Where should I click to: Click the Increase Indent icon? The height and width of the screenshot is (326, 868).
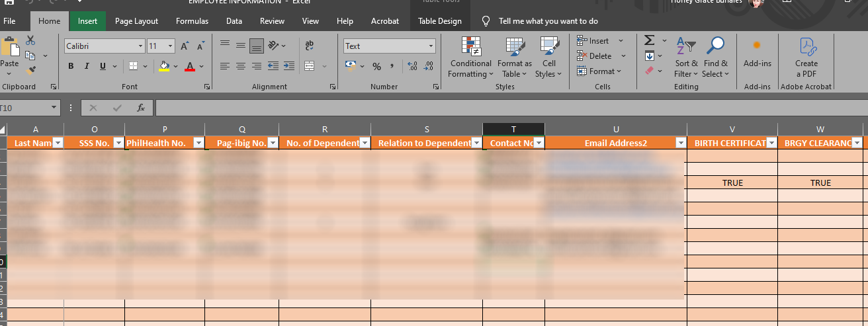[x=288, y=66]
